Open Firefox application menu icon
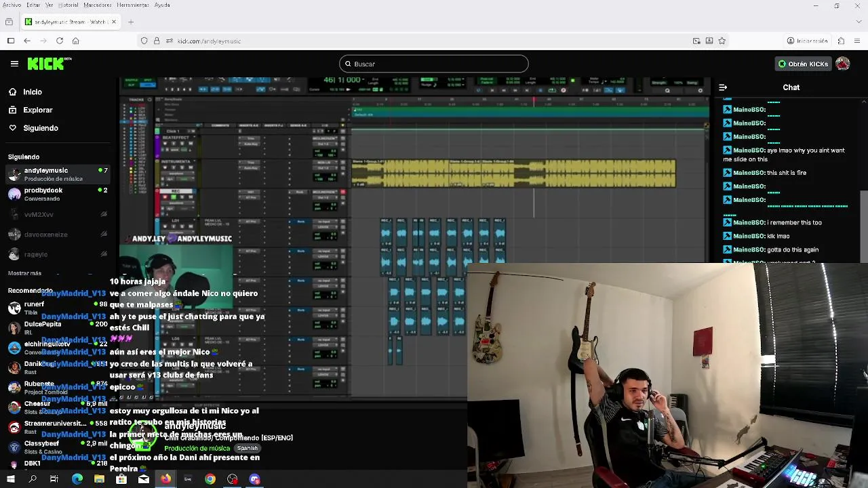 tap(857, 41)
